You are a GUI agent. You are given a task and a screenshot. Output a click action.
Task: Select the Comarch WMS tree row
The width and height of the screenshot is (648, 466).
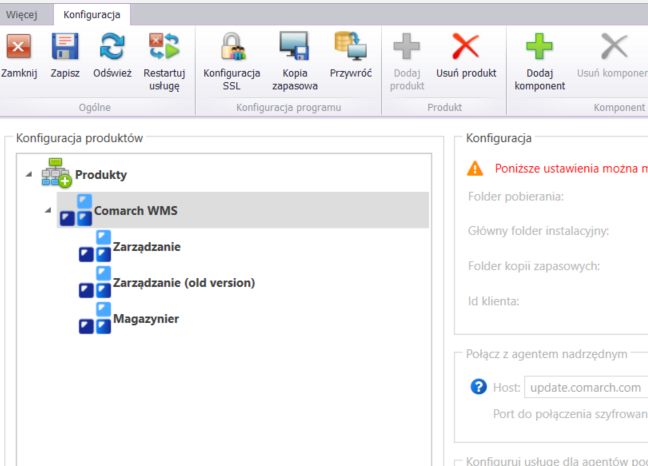[x=243, y=210]
